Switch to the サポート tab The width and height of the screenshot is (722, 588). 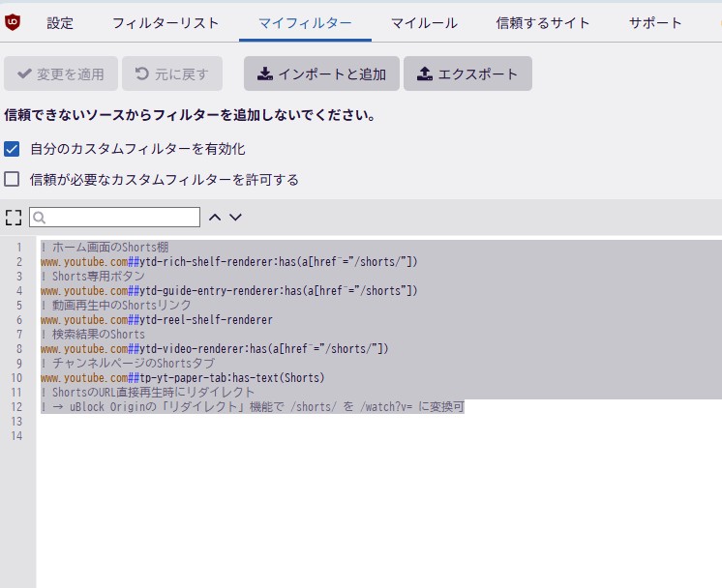point(655,23)
